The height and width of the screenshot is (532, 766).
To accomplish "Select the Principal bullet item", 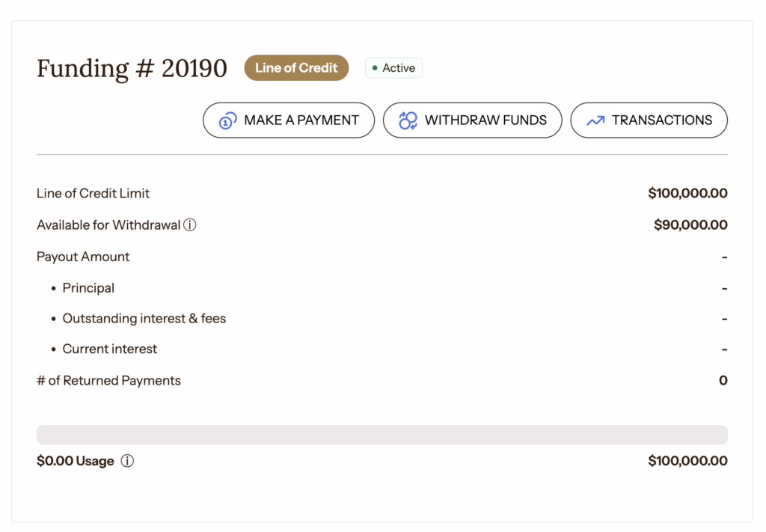I will 88,288.
